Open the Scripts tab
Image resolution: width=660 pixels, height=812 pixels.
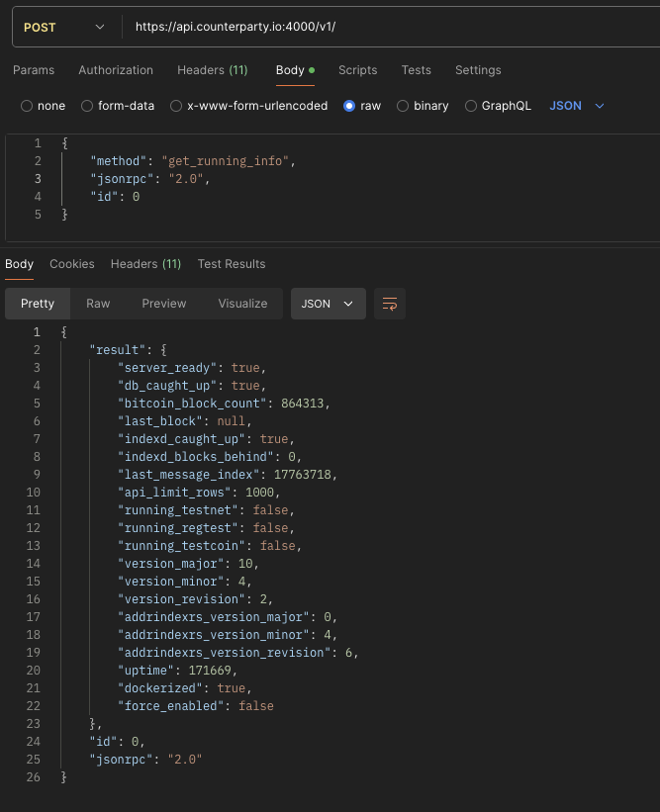357,70
